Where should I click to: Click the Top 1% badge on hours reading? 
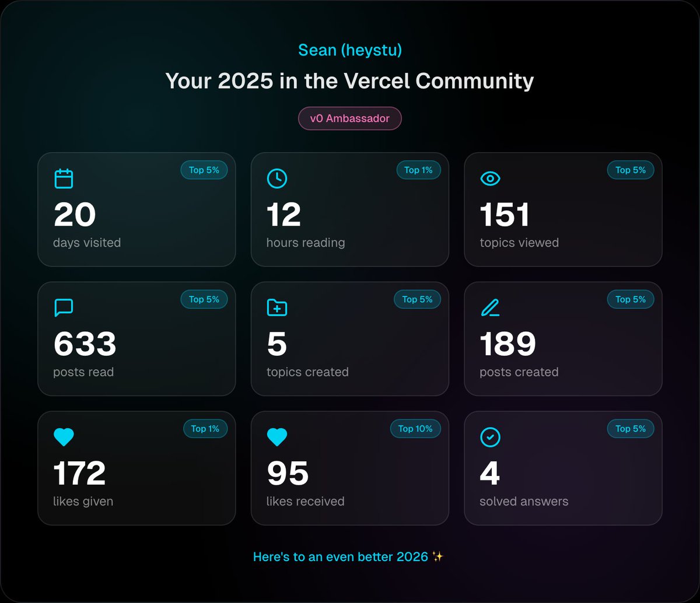pyautogui.click(x=419, y=170)
